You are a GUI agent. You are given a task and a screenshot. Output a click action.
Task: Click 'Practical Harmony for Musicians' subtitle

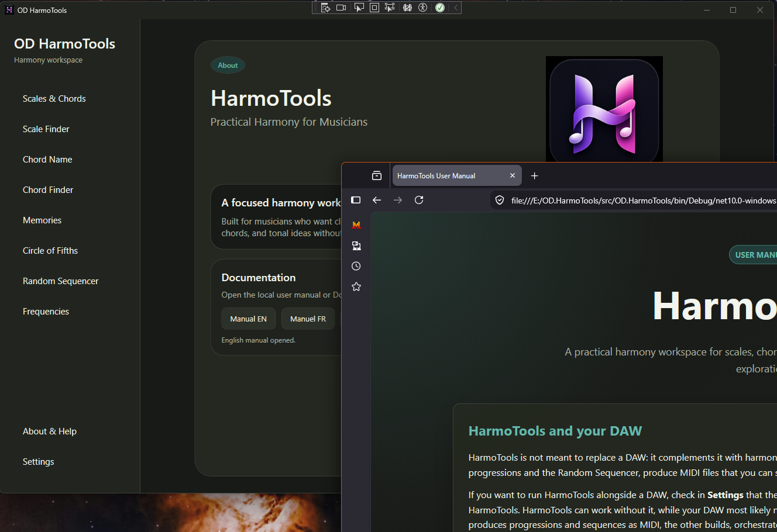289,122
